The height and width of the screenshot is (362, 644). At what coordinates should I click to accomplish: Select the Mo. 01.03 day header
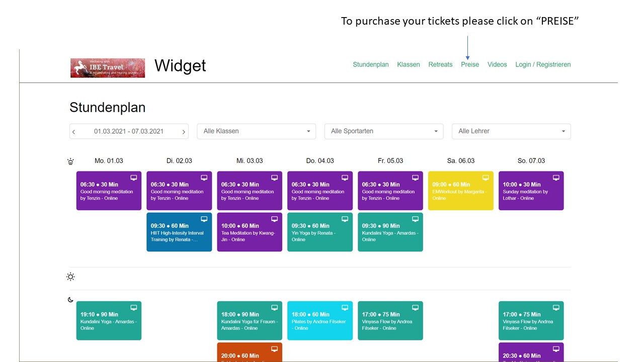[x=109, y=161]
